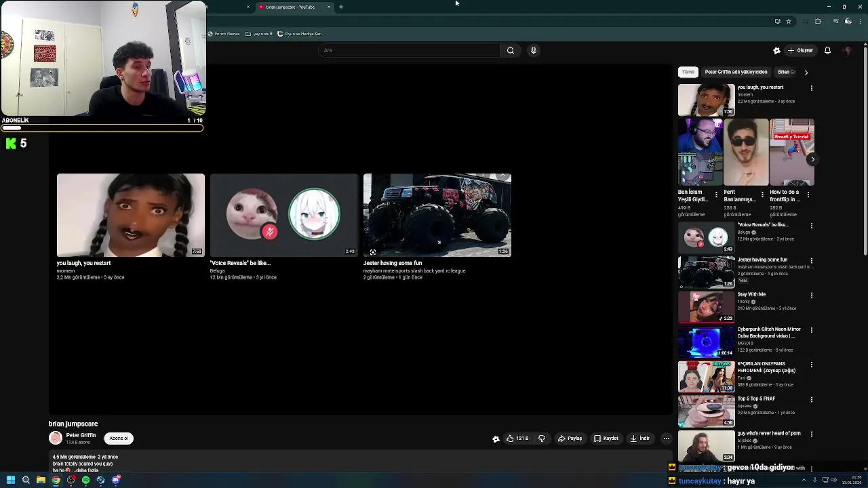Click Paylaş share button

click(x=570, y=439)
